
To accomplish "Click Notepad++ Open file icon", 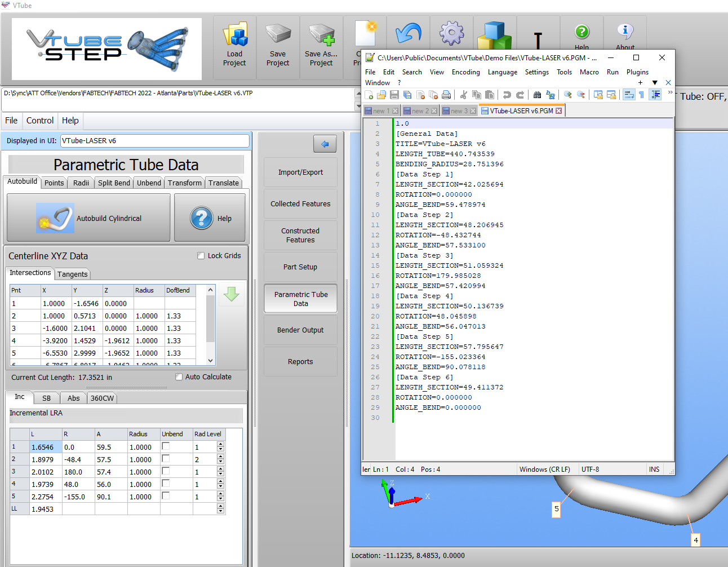I will tap(381, 95).
